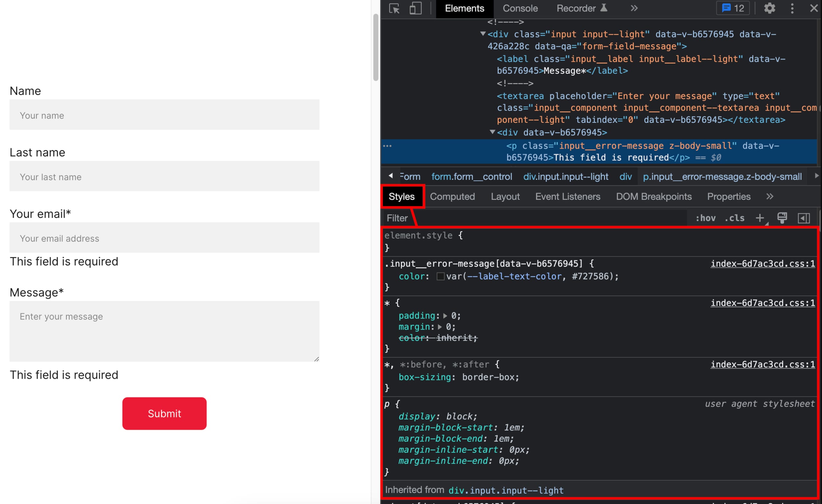Open the DevTools three-dot menu
Screen dimensions: 822x504
tap(792, 8)
